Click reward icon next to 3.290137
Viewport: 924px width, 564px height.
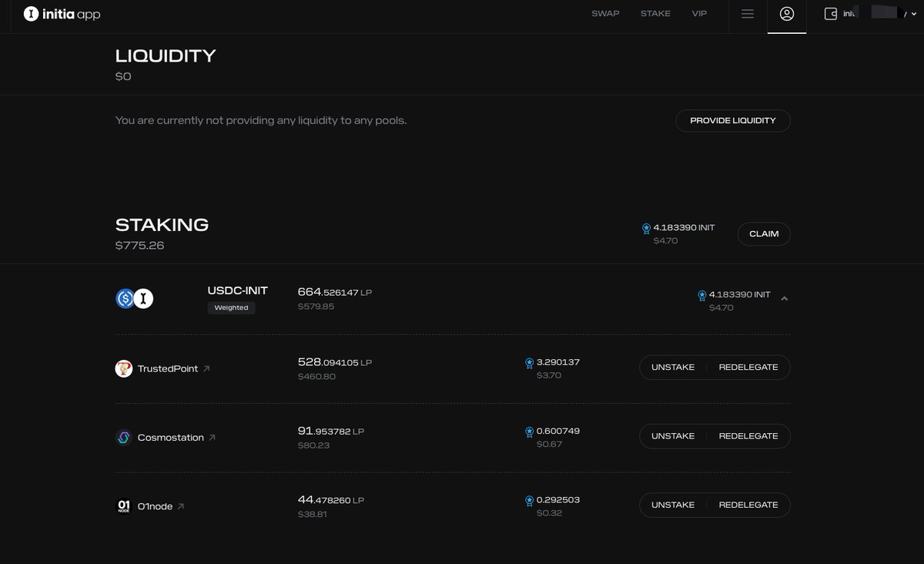pyautogui.click(x=530, y=363)
